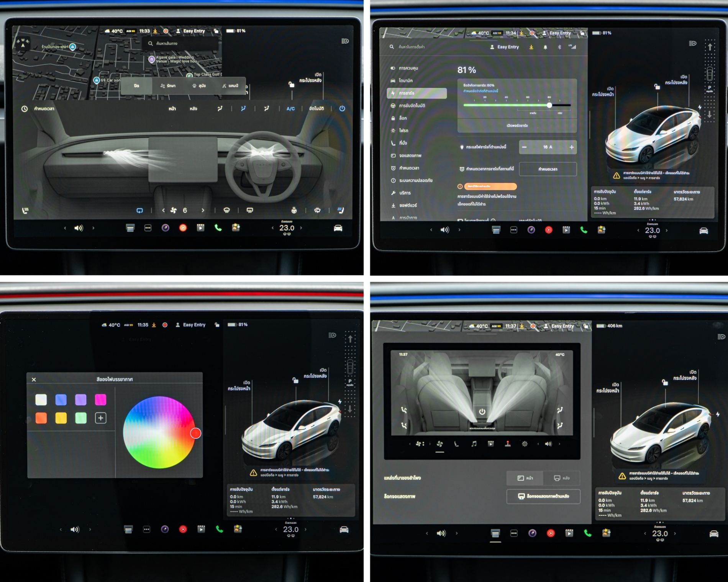Increase fan speed with the right chevron
The image size is (728, 582).
click(203, 211)
